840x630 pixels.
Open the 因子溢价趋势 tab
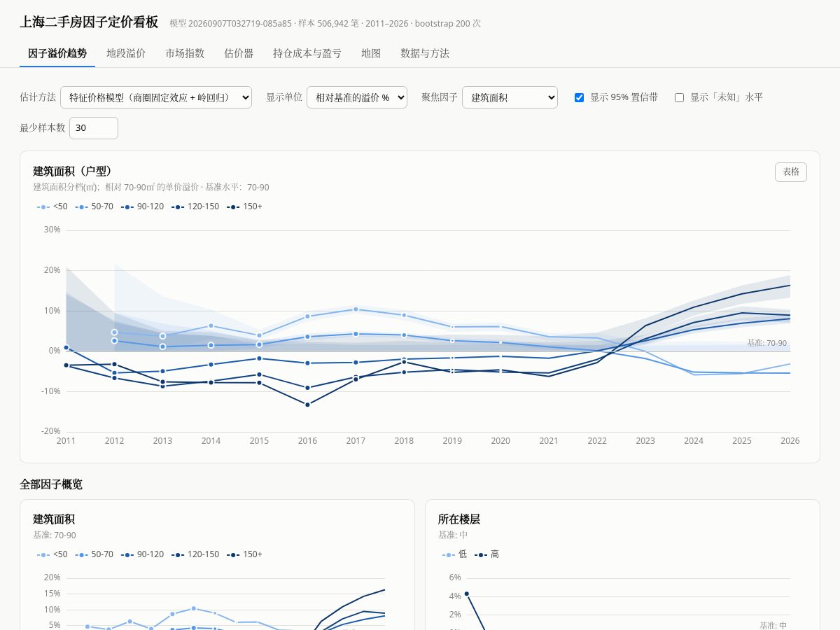tap(57, 53)
